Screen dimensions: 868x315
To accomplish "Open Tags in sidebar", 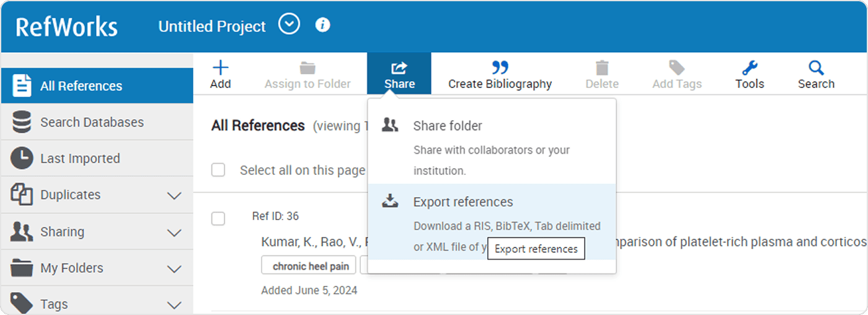I will point(97,302).
